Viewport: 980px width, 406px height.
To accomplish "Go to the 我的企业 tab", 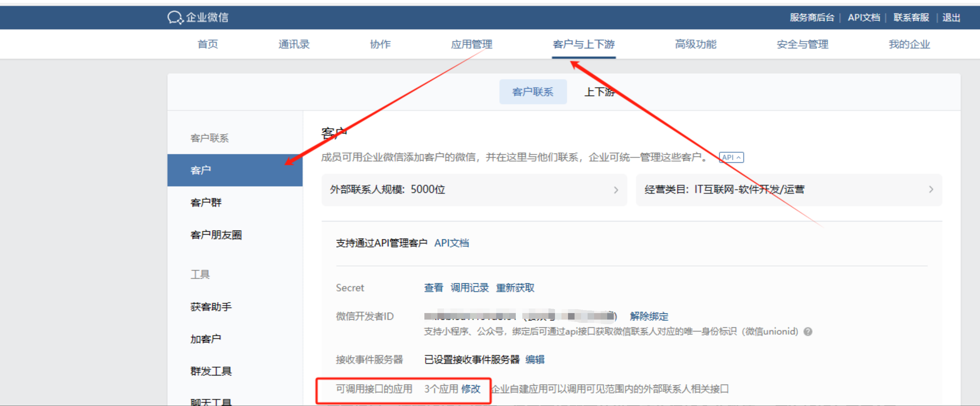I will (x=909, y=44).
